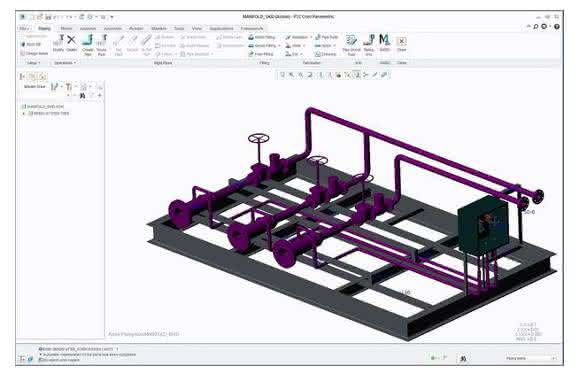Click the Set Start routing icon
The image size is (580, 376).
click(118, 45)
